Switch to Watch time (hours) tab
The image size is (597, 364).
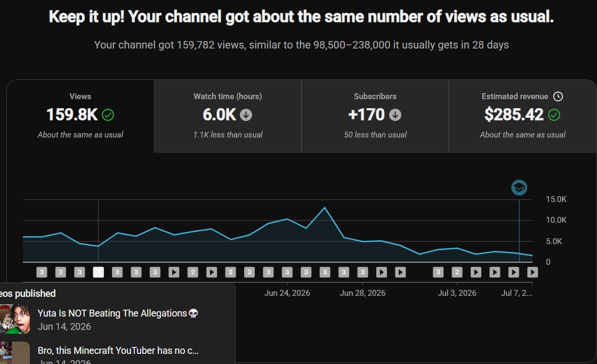click(x=228, y=116)
